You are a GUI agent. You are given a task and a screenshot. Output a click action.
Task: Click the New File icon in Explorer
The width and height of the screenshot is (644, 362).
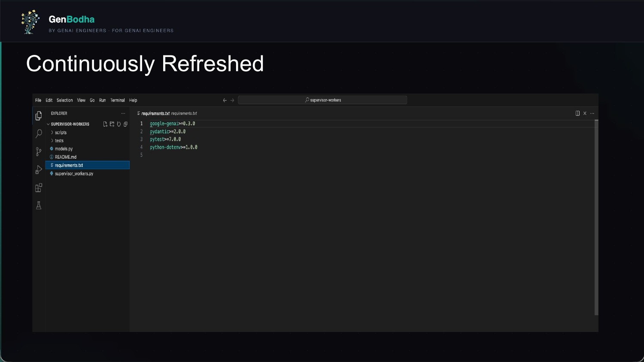coord(105,124)
